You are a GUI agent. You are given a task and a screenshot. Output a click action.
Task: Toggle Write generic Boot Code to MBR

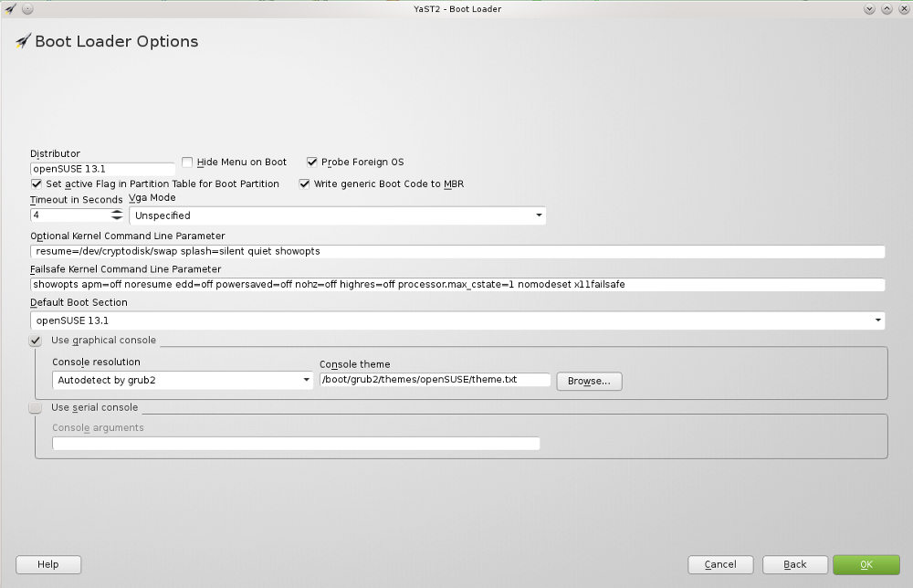[304, 184]
